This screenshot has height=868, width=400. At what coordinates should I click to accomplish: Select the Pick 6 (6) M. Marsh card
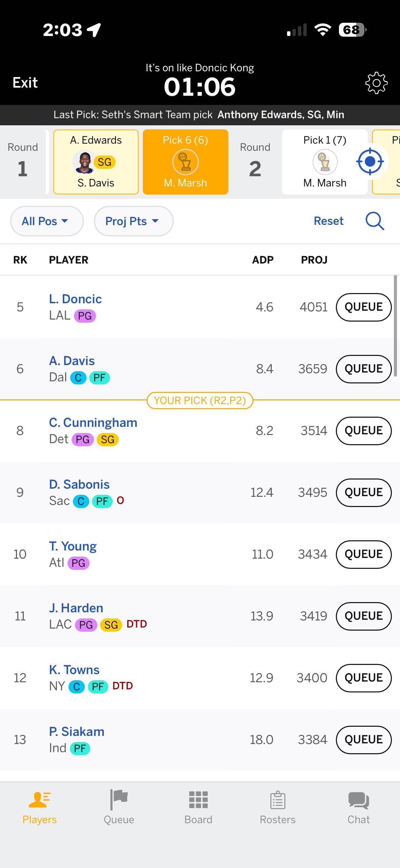[x=185, y=162]
